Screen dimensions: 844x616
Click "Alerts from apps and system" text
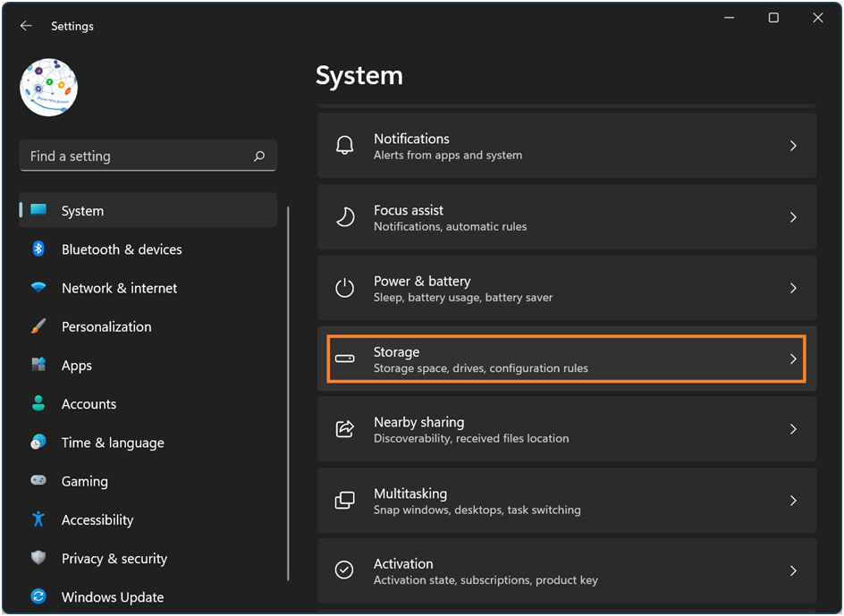[x=448, y=155]
